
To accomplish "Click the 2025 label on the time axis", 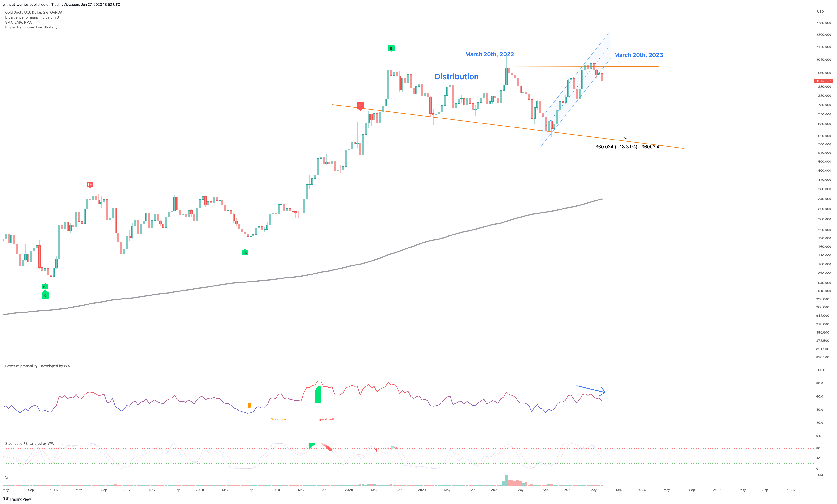I will coord(717,490).
